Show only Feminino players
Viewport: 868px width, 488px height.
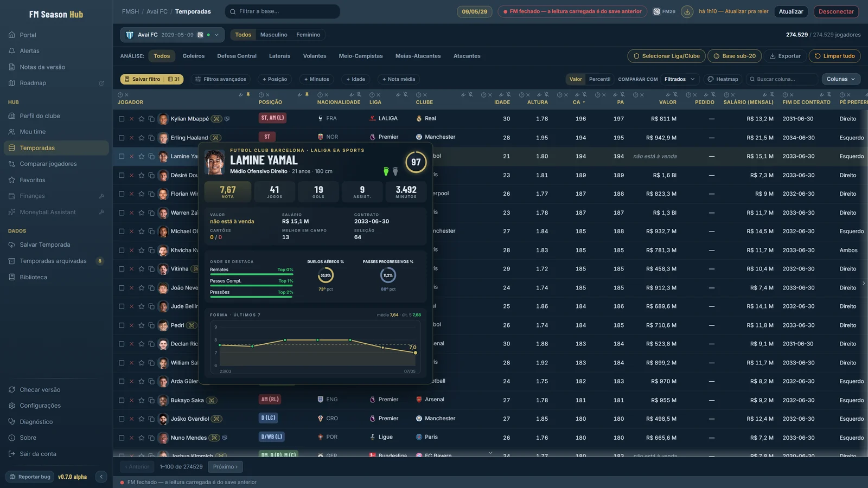[x=308, y=35]
